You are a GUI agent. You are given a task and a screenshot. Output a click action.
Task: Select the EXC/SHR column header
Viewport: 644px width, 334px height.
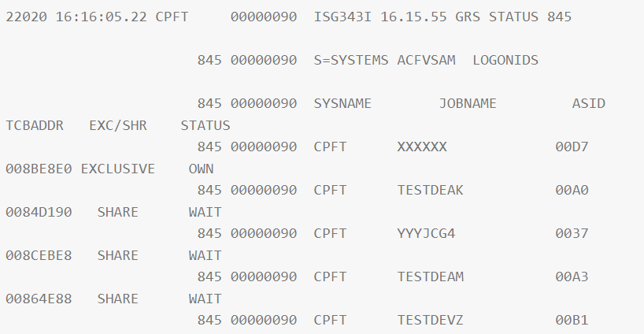[x=118, y=125]
